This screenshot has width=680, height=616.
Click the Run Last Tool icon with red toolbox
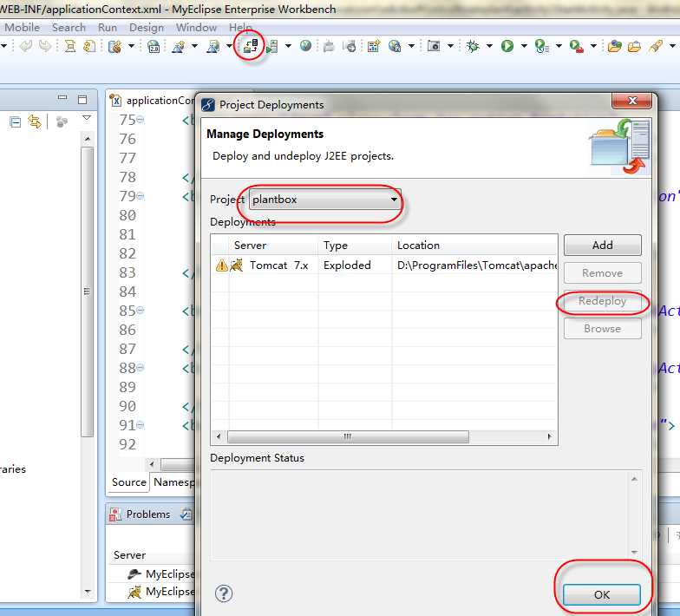pyautogui.click(x=576, y=46)
